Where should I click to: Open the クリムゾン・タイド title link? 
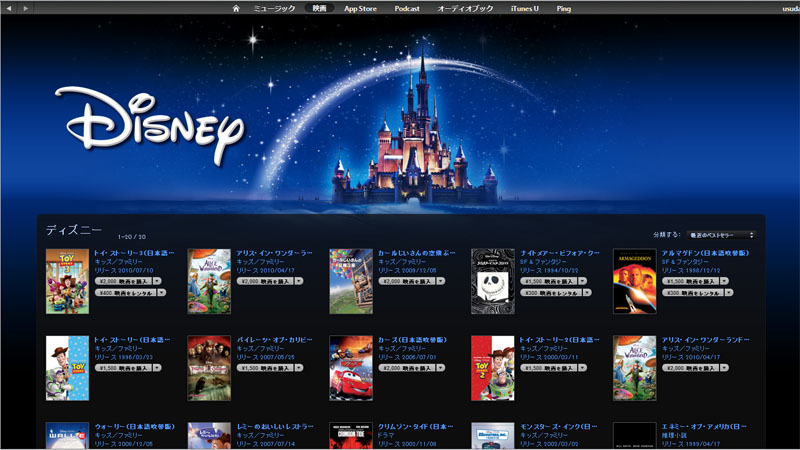[415, 427]
